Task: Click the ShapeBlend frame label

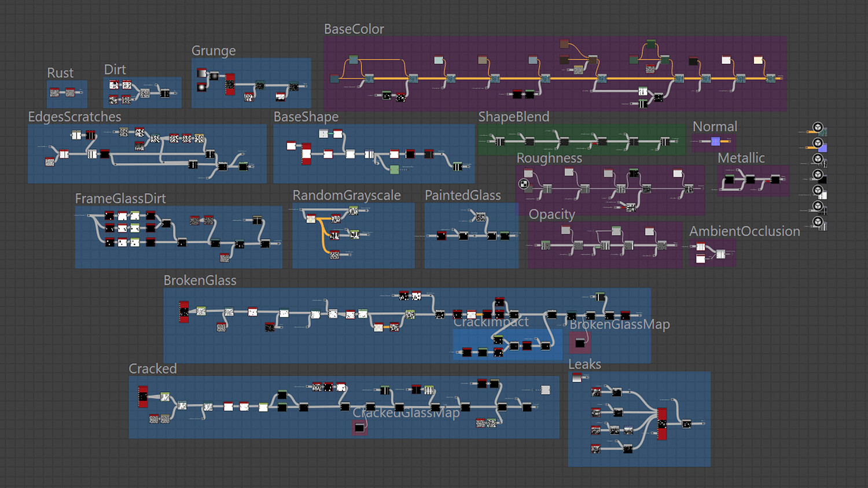Action: tap(514, 117)
